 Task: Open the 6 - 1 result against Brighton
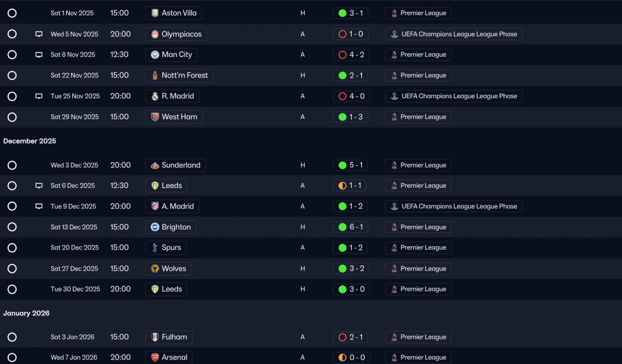(x=351, y=227)
